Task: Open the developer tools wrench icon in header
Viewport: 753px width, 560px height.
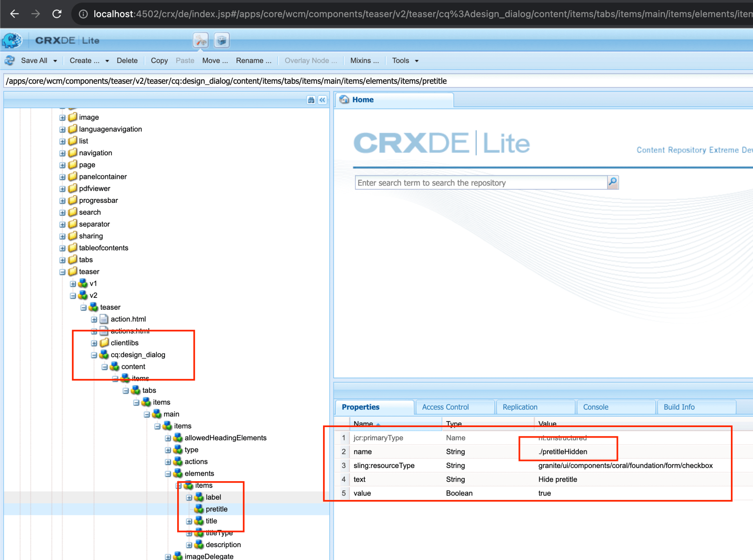Action: coord(200,40)
